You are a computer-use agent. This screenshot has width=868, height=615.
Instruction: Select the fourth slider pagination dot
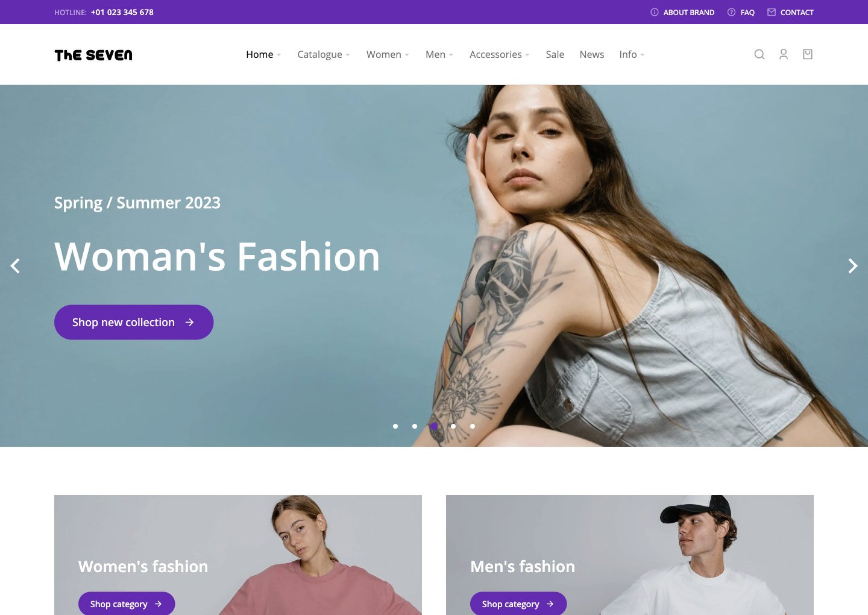coord(453,426)
